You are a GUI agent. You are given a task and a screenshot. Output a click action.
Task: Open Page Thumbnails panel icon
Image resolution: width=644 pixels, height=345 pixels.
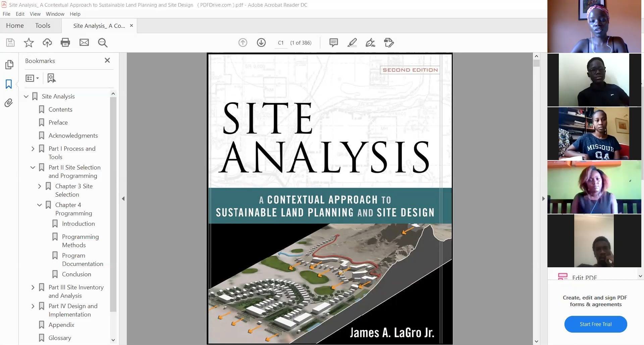point(9,64)
